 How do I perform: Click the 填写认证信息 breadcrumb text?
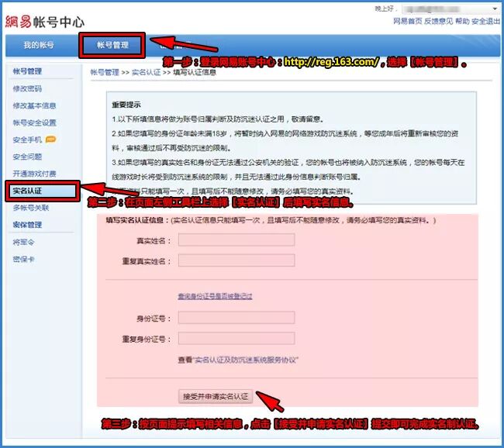pyautogui.click(x=195, y=72)
